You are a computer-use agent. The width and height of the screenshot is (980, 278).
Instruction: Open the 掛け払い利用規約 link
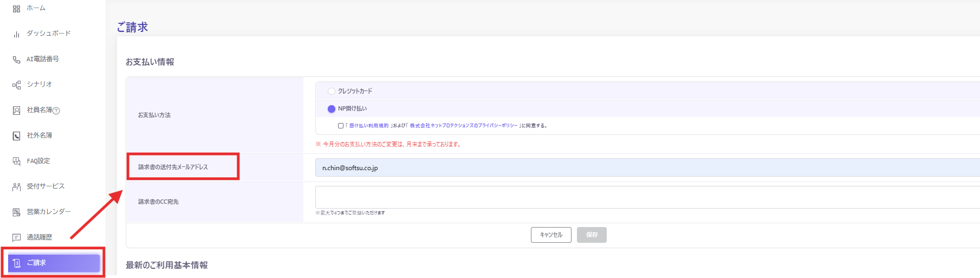click(368, 126)
